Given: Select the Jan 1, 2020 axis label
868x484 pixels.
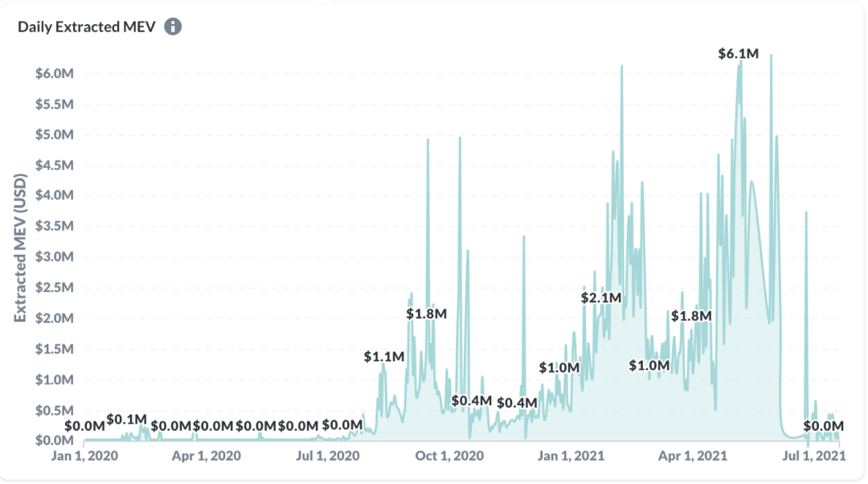Looking at the screenshot, I should pos(84,456).
